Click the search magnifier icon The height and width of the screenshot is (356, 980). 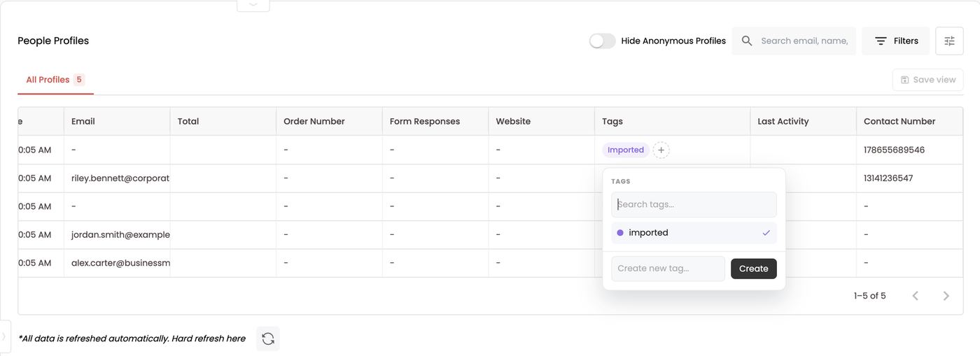point(747,41)
